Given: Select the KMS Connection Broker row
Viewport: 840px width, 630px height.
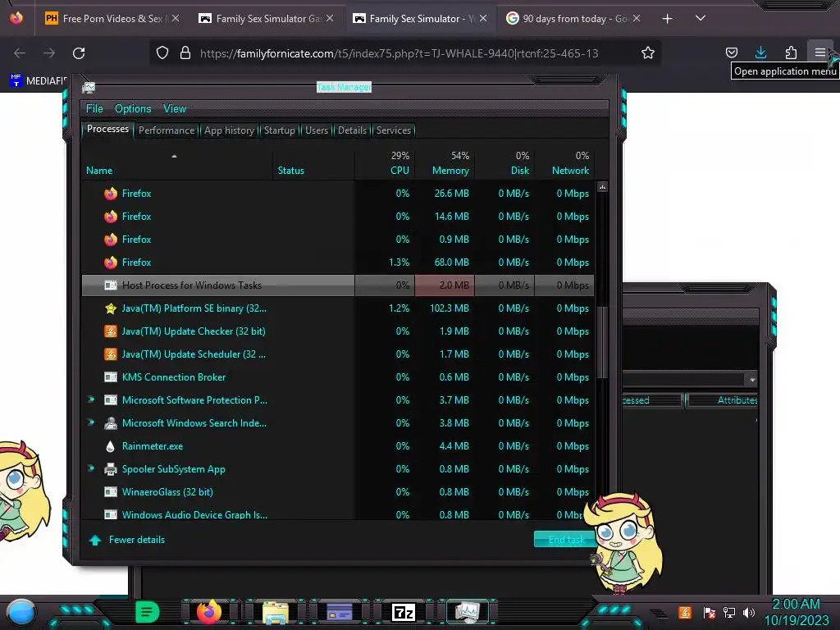Looking at the screenshot, I should coord(337,377).
